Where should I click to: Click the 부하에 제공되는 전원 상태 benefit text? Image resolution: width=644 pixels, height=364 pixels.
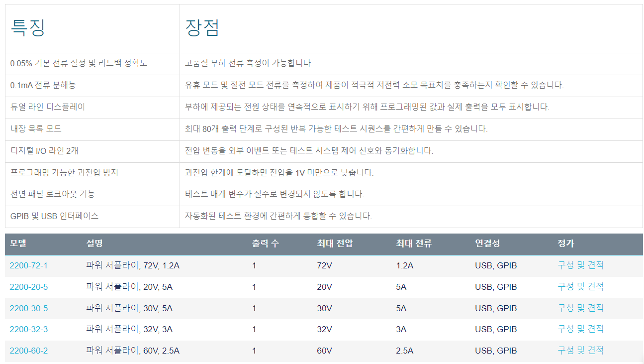[x=367, y=107]
